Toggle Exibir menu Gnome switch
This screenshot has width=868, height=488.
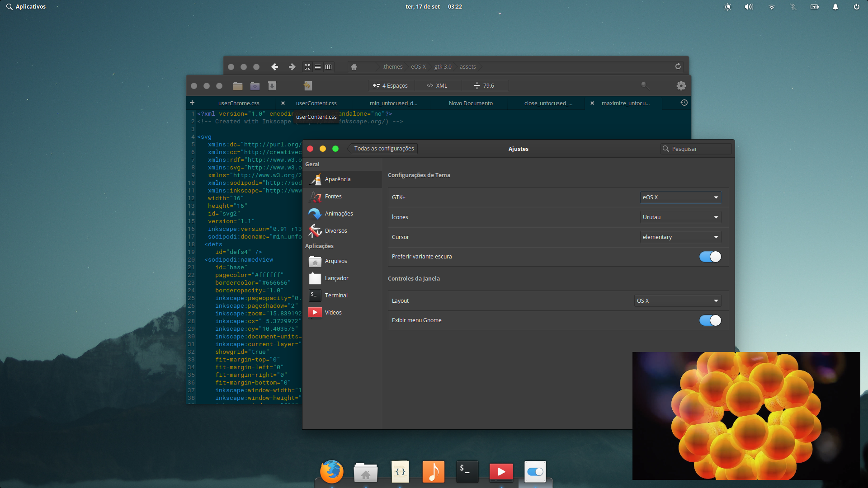coord(710,320)
